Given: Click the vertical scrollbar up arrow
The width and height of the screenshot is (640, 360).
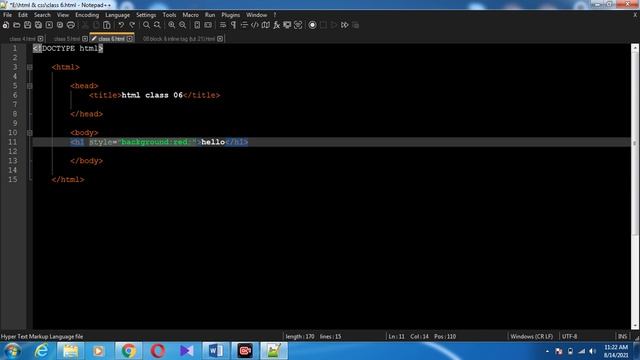Looking at the screenshot, I should coord(635,48).
